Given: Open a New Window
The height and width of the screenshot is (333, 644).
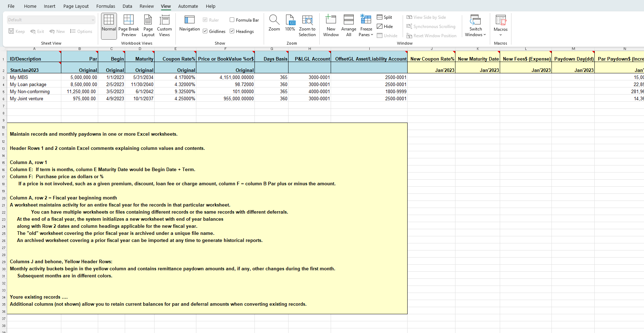Looking at the screenshot, I should [331, 26].
